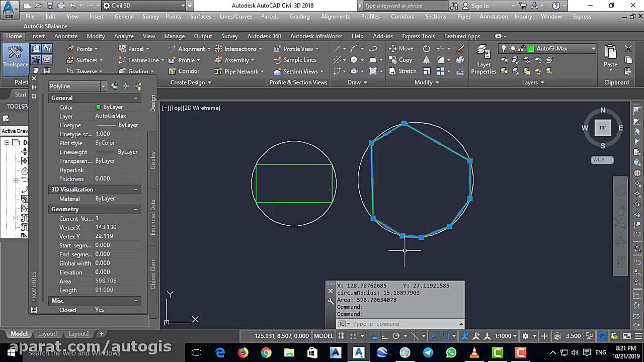
Task: Click the Rotate tool icon
Action: (427, 49)
